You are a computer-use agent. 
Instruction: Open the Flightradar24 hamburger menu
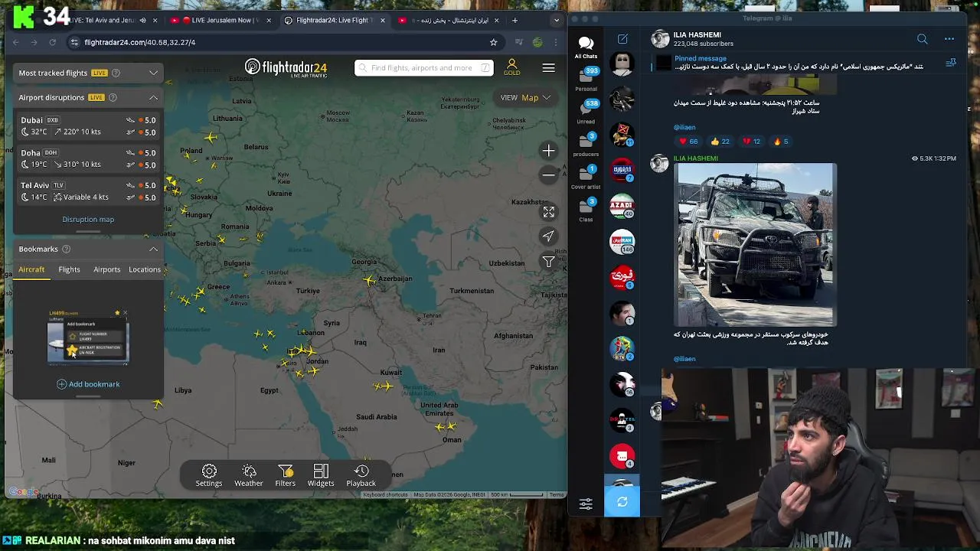pos(548,68)
